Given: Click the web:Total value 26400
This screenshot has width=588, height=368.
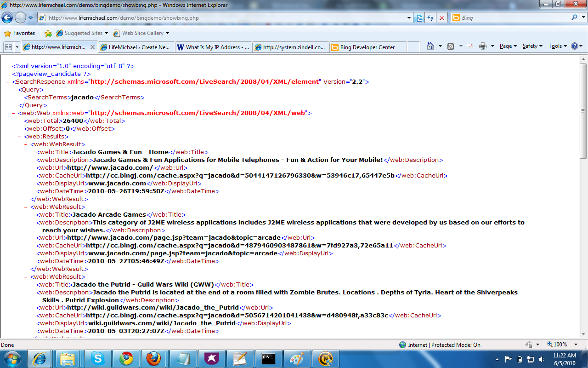Looking at the screenshot, I should click(73, 121).
